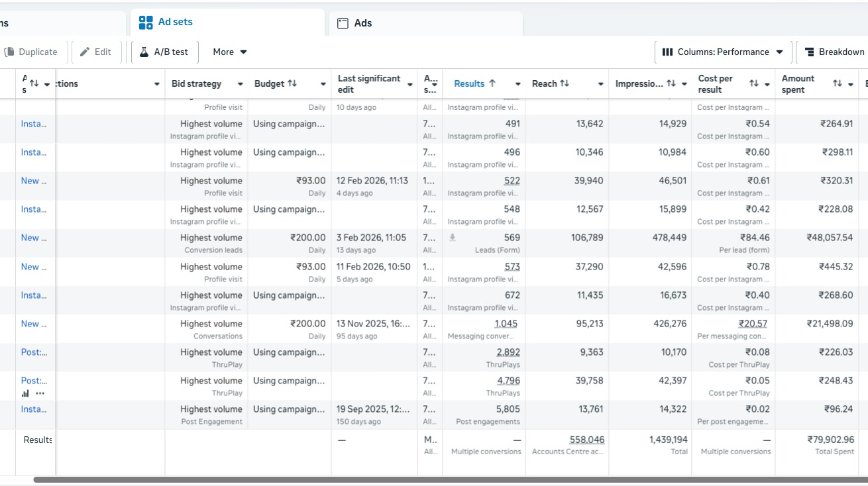Viewport: 868px width, 486px height.
Task: Click the Edit button in the toolbar
Action: point(96,52)
